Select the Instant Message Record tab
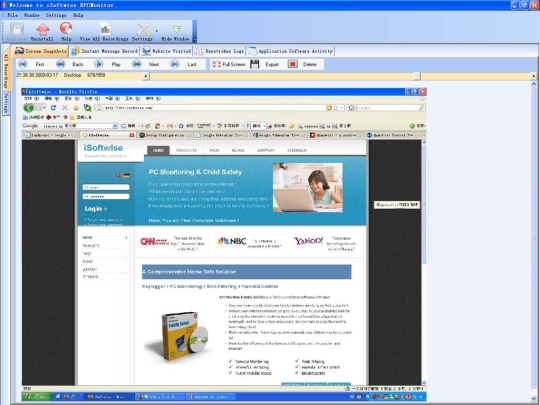The height and width of the screenshot is (405, 540). tap(105, 51)
